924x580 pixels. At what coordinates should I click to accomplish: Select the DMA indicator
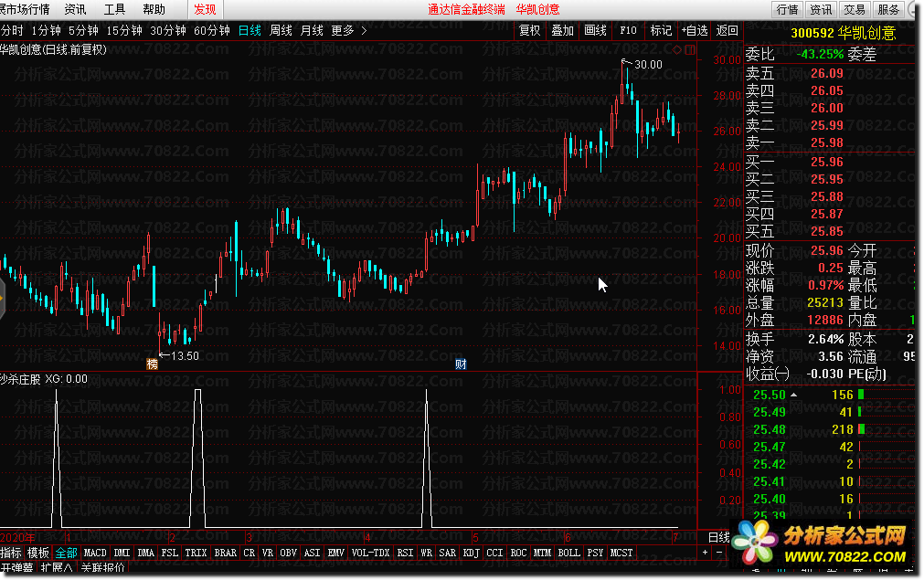pyautogui.click(x=145, y=553)
